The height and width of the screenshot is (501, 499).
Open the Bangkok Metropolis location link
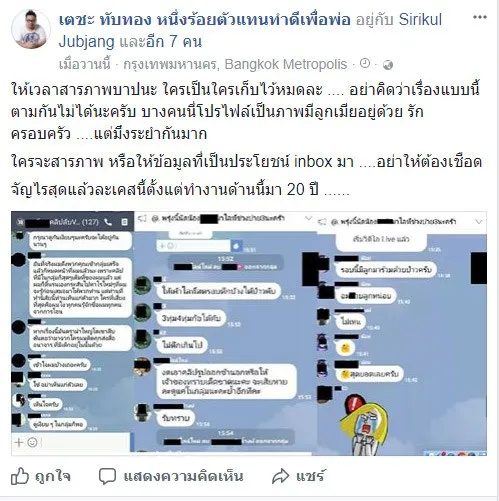coord(235,64)
